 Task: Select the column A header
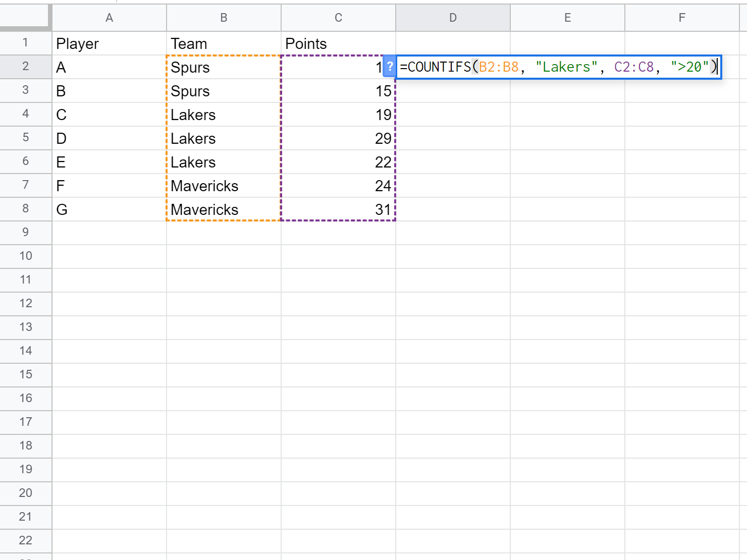(x=109, y=17)
